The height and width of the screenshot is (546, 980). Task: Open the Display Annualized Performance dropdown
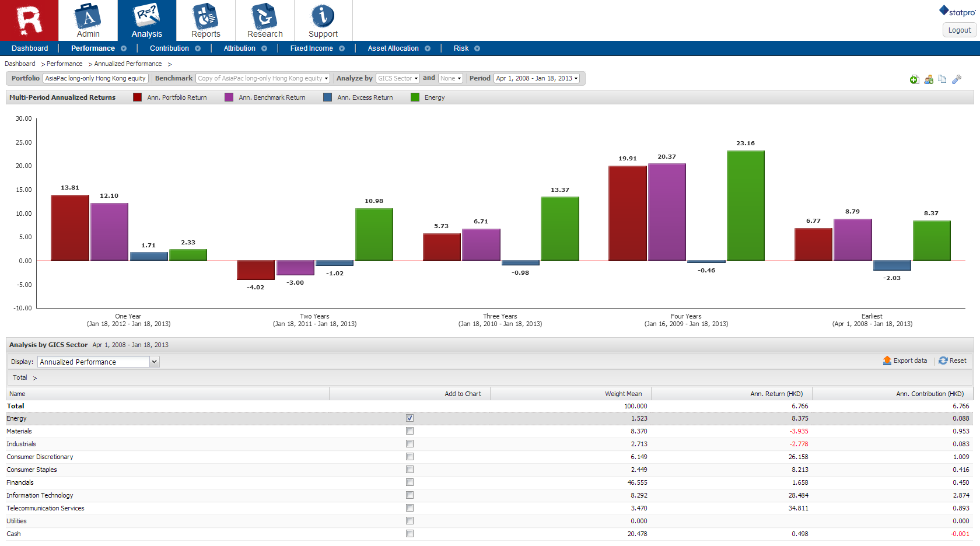click(98, 362)
